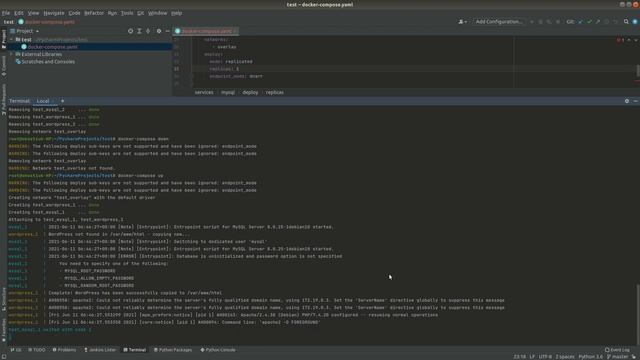Click the red error indicator in editor
The height and width of the screenshot is (360, 640).
[x=620, y=40]
